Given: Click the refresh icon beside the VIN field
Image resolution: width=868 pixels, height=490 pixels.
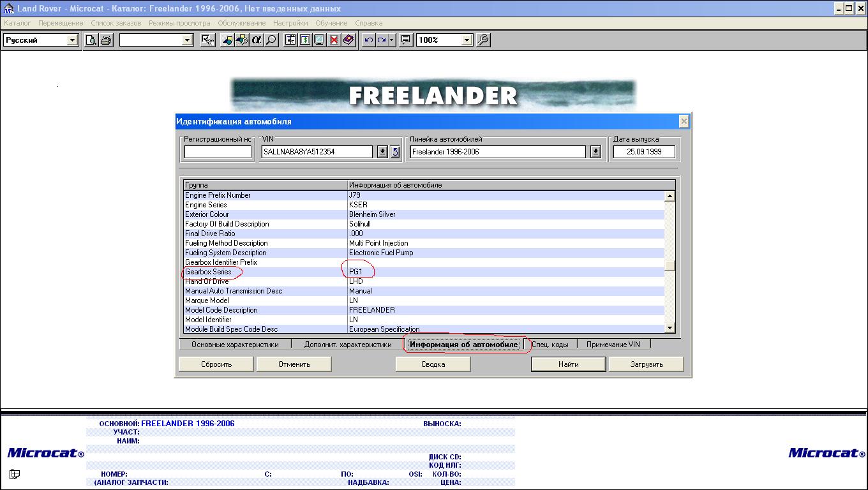Looking at the screenshot, I should point(395,152).
